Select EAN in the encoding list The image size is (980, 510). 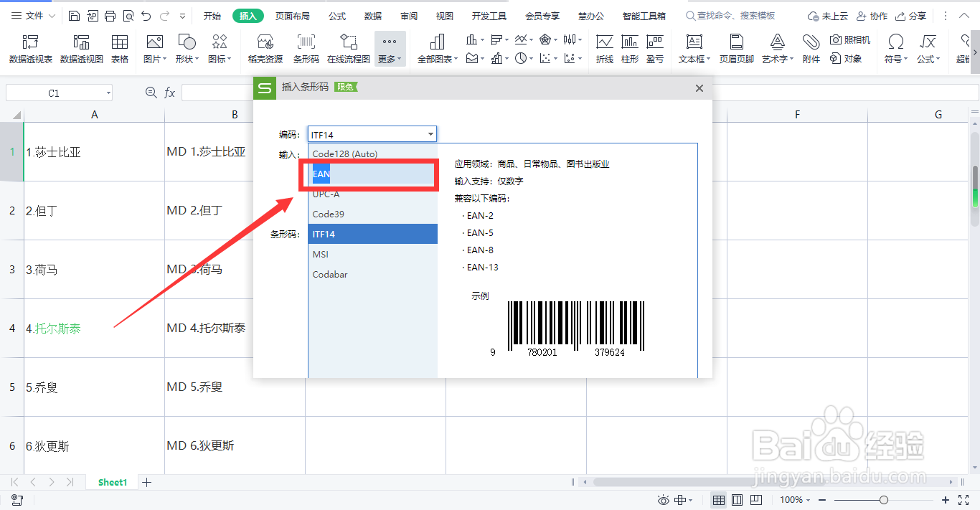coord(373,174)
